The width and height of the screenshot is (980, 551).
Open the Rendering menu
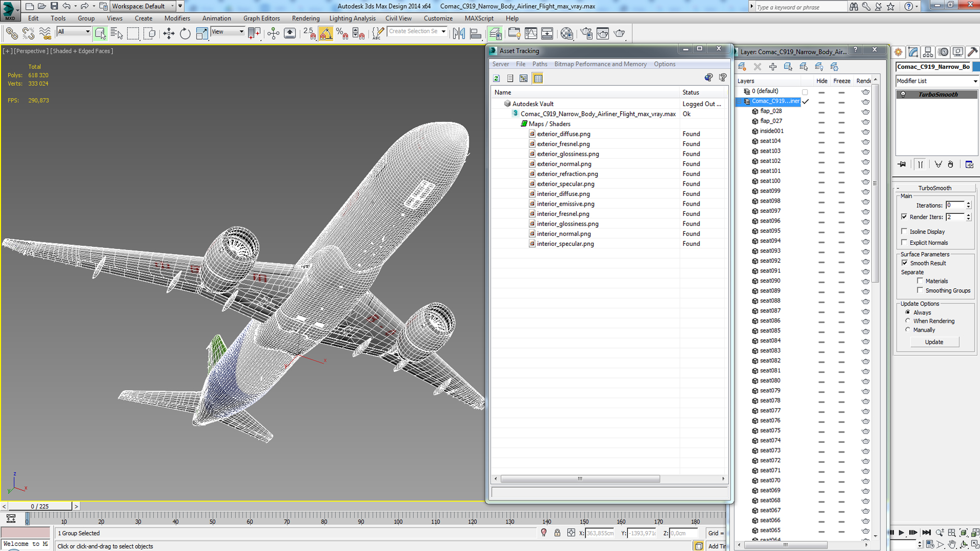click(x=305, y=18)
